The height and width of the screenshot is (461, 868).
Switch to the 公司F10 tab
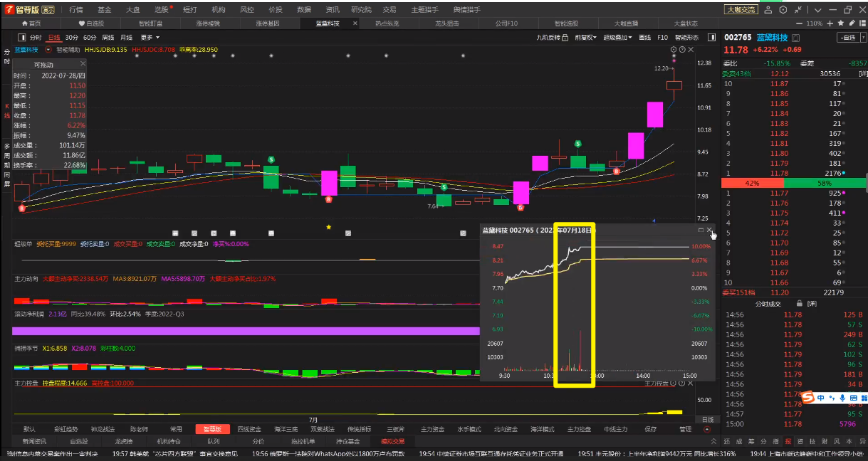(506, 23)
